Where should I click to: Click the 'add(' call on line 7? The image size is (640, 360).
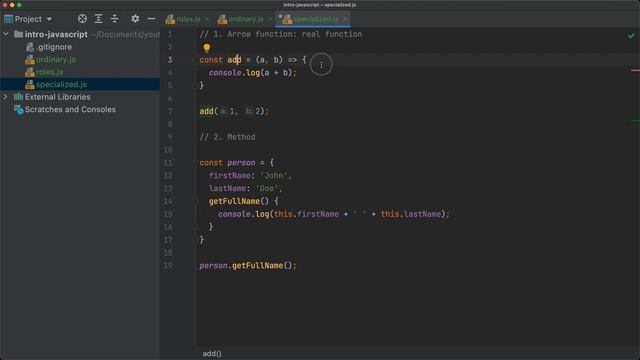[209, 111]
